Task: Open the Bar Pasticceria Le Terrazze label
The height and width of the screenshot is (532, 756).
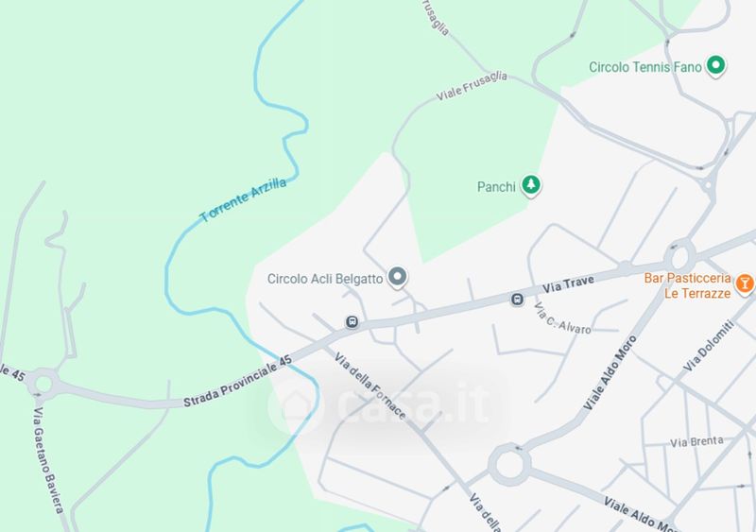Action: 689,285
